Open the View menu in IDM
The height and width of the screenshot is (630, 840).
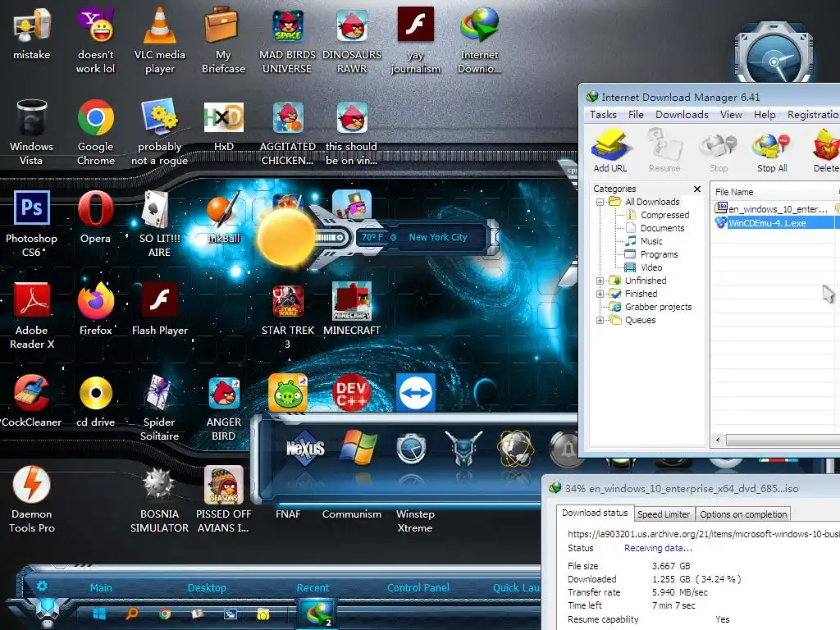coord(731,115)
